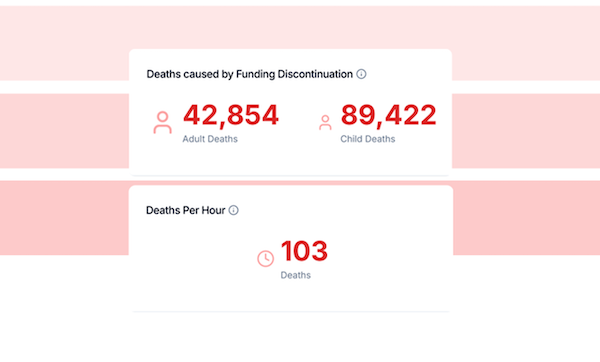Click white space below the Deaths label
Viewport: 600px width, 362px height.
[295, 295]
